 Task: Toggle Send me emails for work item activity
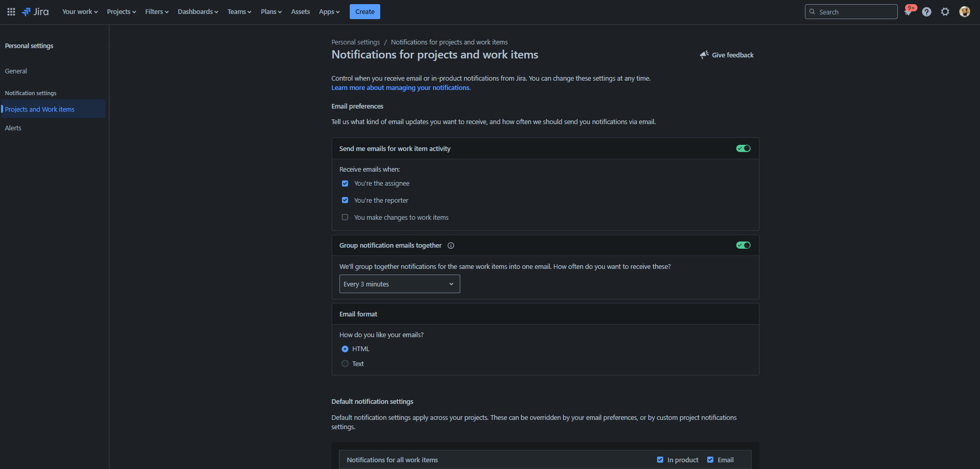pos(743,148)
